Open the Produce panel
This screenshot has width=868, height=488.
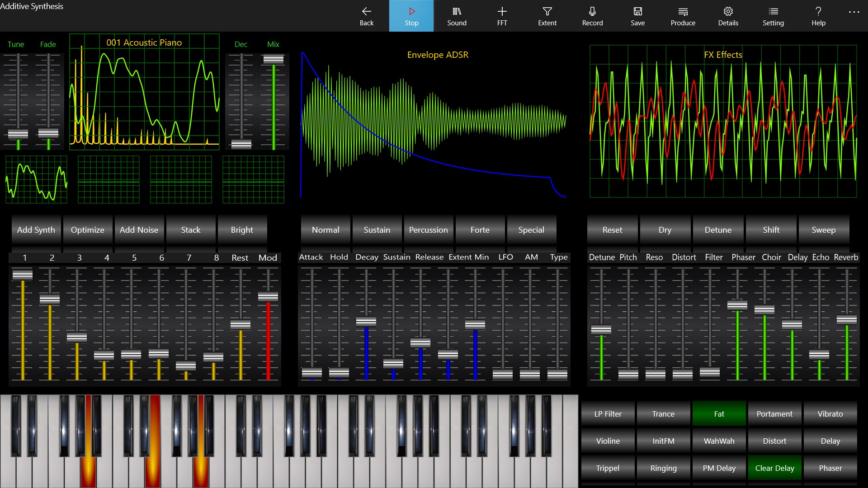[683, 16]
